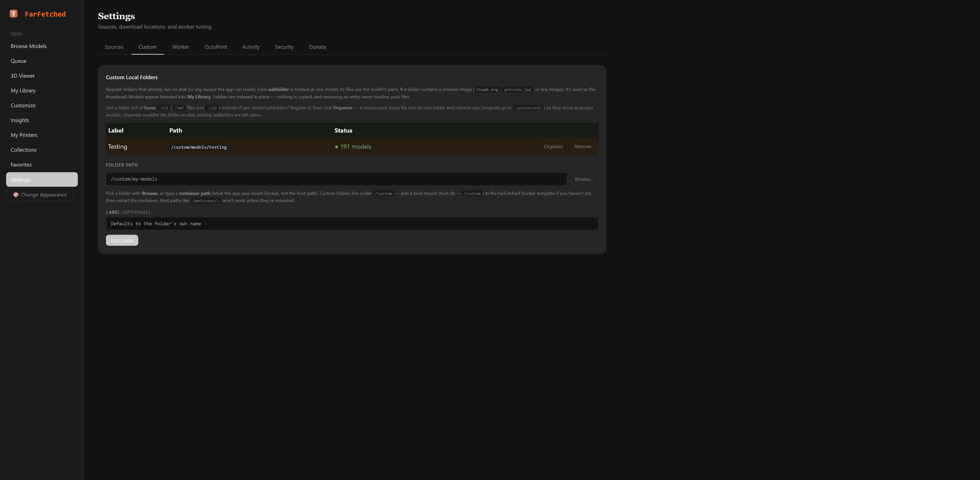The image size is (980, 480).
Task: Click the Change Appearance button
Action: tap(40, 195)
